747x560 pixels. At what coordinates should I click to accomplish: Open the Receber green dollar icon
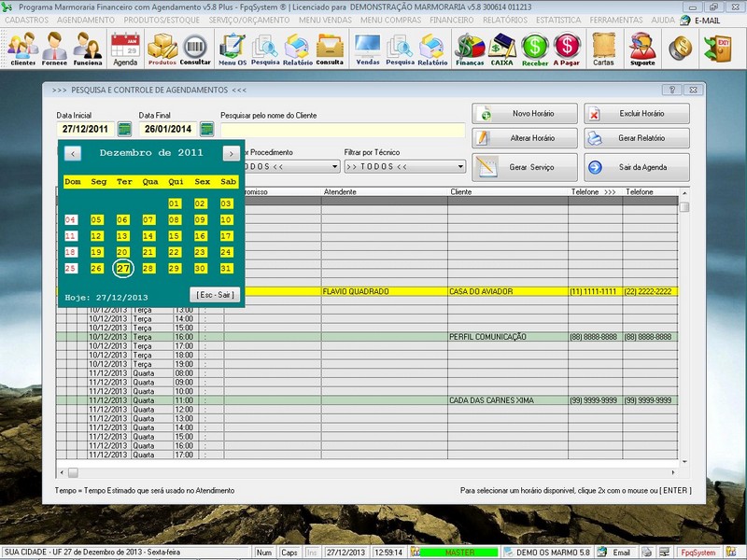[535, 49]
